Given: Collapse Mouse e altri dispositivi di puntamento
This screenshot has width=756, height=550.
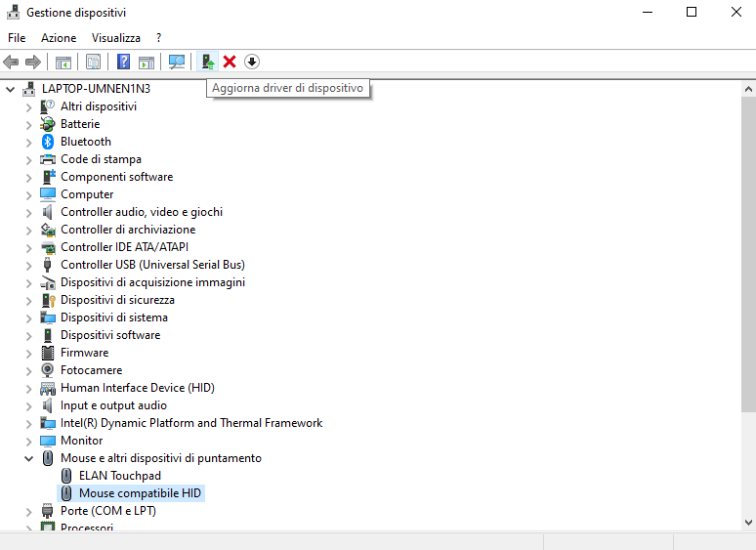Looking at the screenshot, I should point(28,458).
